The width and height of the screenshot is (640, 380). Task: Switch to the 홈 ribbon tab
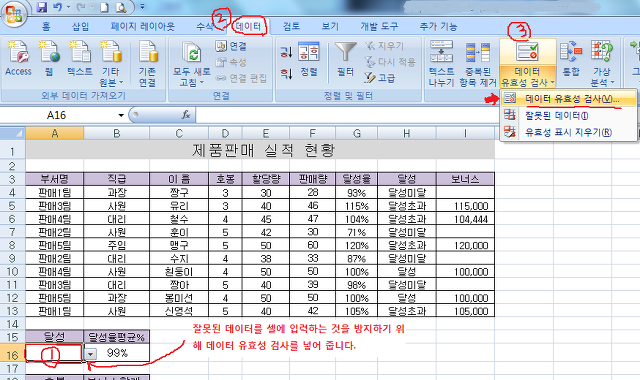point(45,27)
